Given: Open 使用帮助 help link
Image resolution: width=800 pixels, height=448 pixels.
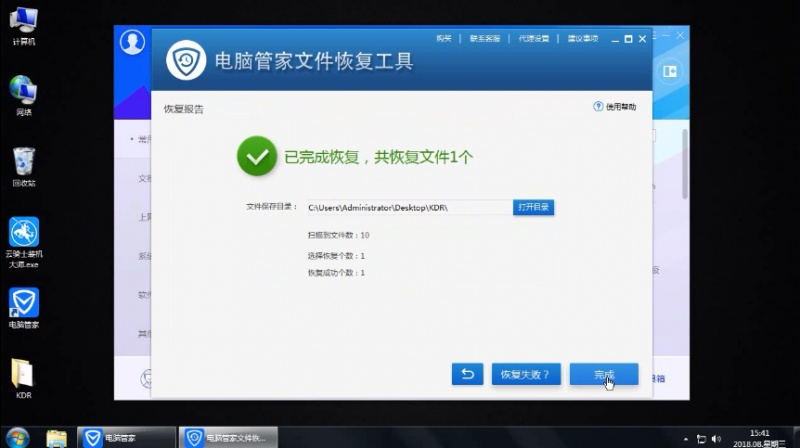Looking at the screenshot, I should click(620, 107).
